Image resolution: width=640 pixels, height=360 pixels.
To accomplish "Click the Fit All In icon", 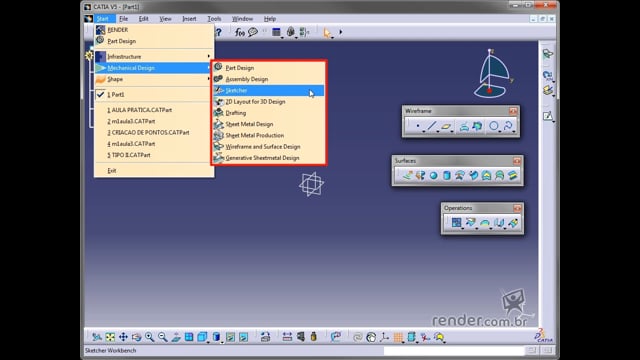I will point(110,337).
